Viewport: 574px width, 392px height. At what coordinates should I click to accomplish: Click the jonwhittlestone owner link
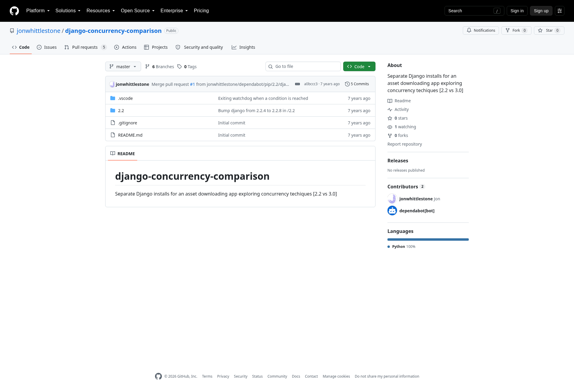pyautogui.click(x=39, y=31)
